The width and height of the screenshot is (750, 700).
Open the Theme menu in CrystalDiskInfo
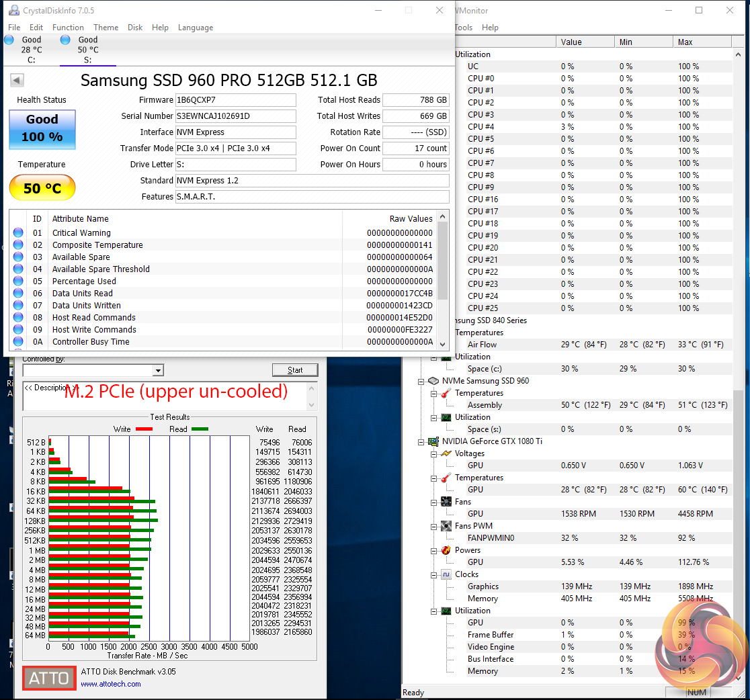tap(106, 28)
